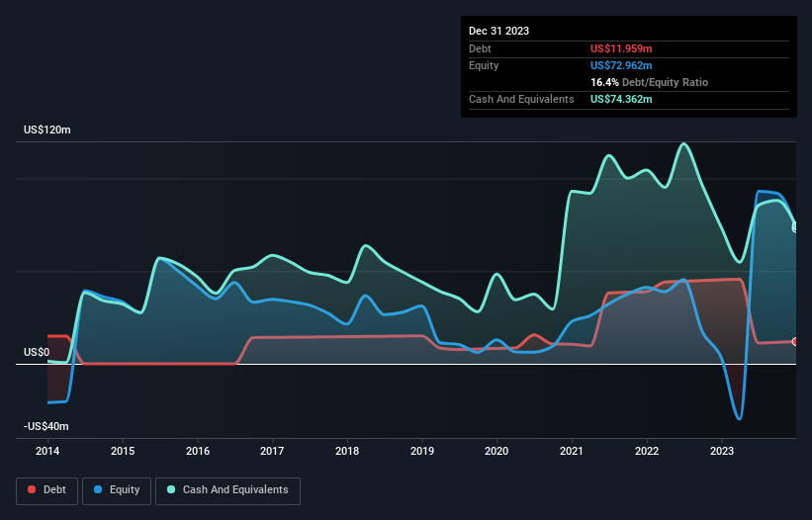The image size is (812, 520).
Task: Click the US$74.362m cash value
Action: pos(621,99)
